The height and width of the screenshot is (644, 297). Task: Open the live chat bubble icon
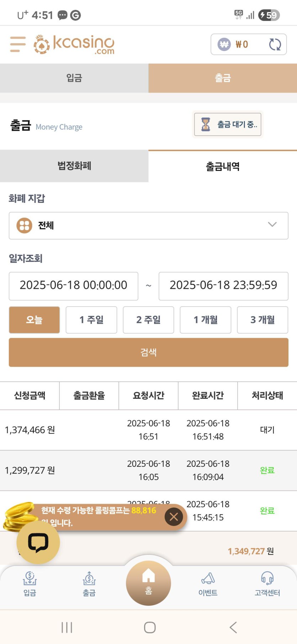coord(38,543)
